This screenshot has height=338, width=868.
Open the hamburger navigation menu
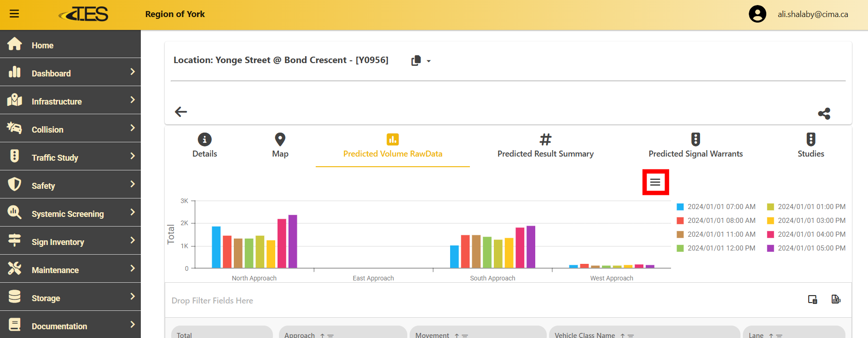coord(14,14)
